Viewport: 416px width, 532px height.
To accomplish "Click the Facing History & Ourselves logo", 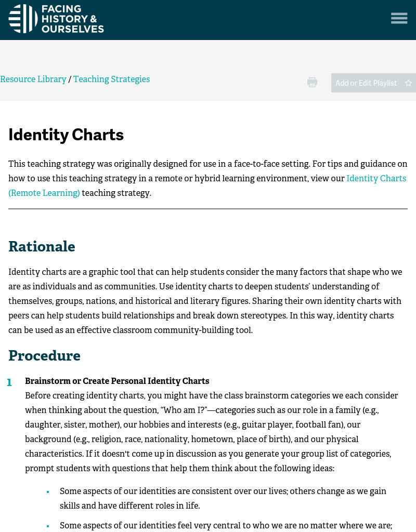I will click(56, 19).
